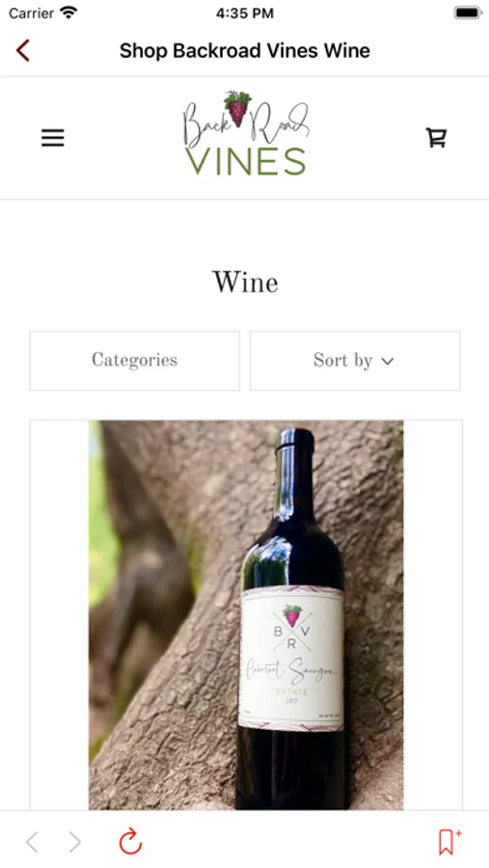Navigate to the previous web page arrow
489x868 pixels.
pos(33,842)
